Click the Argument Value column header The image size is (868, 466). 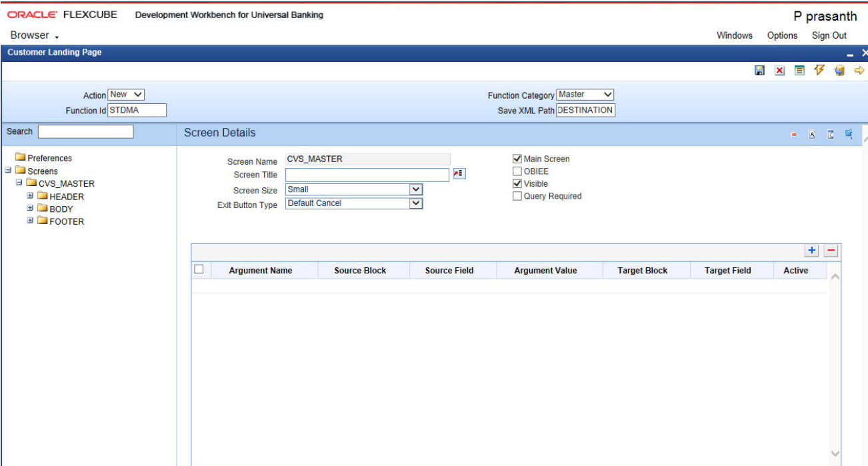545,271
